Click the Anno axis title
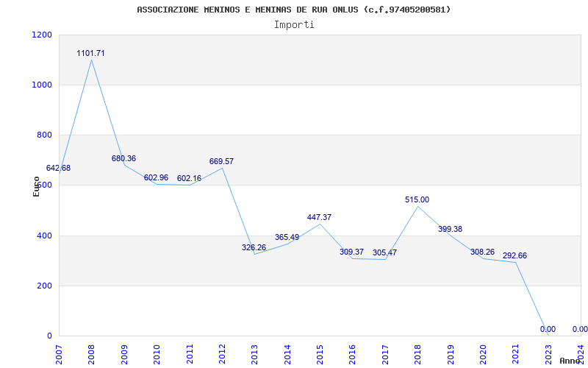Image resolution: width=588 pixels, height=368 pixels. 570,361
